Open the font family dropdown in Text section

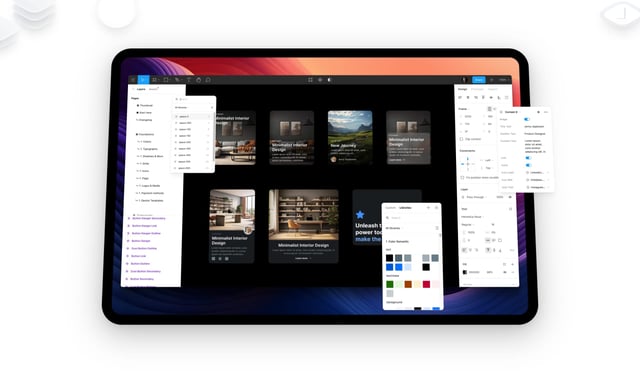pos(473,217)
